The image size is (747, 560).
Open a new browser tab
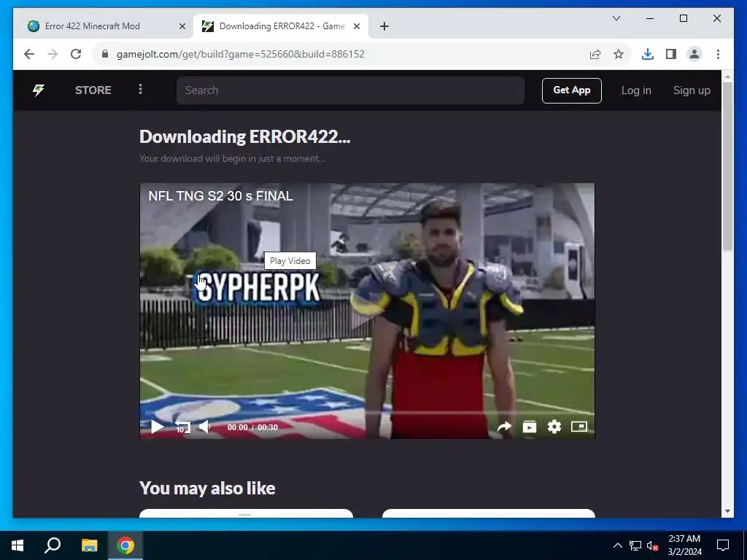[x=384, y=26]
